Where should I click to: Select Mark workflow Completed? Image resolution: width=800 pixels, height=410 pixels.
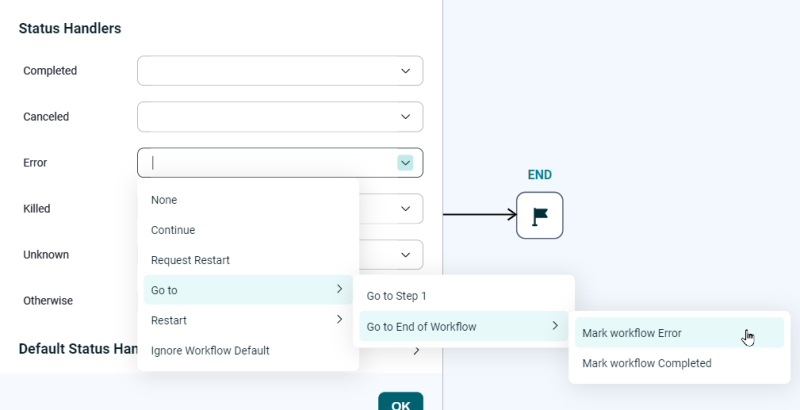point(647,363)
